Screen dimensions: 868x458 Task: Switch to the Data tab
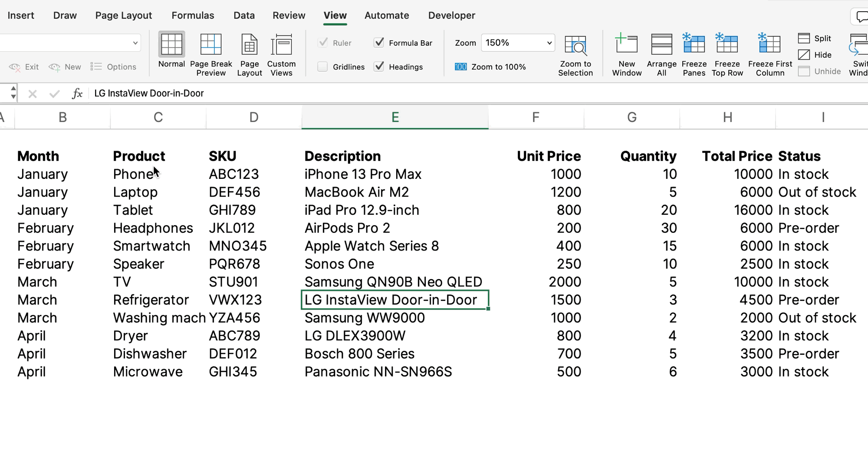pyautogui.click(x=244, y=16)
